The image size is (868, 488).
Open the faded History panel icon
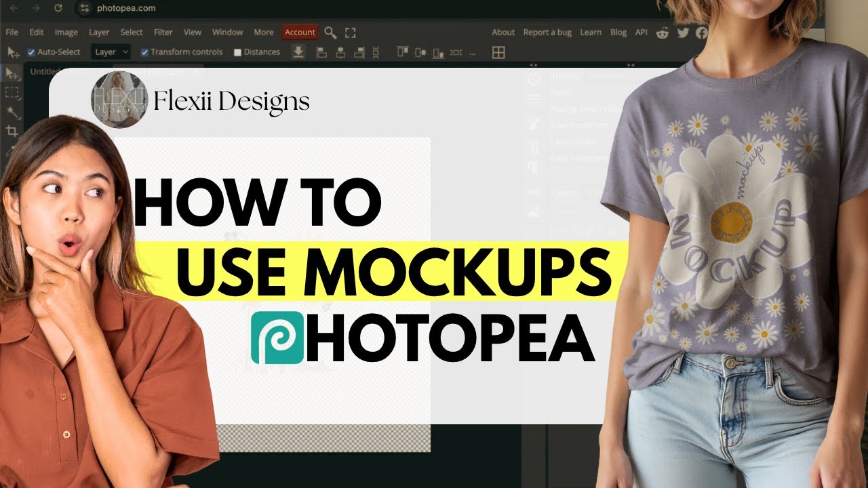[534, 79]
